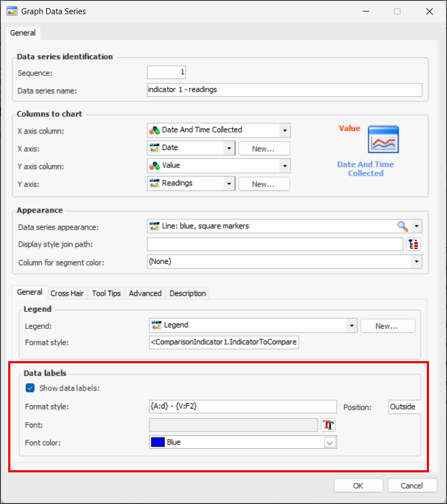Click New button next to Y axis

[264, 184]
